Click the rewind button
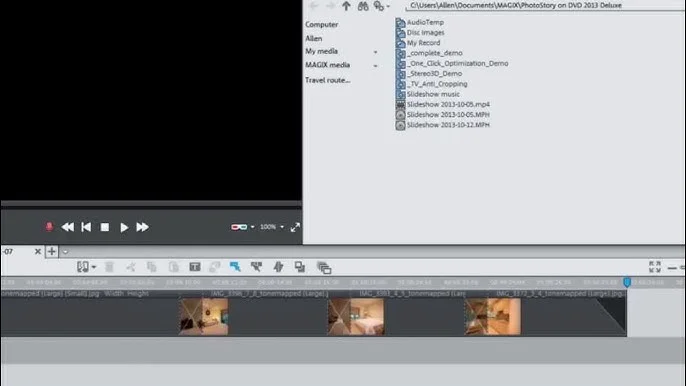This screenshot has height=386, width=686. point(67,227)
